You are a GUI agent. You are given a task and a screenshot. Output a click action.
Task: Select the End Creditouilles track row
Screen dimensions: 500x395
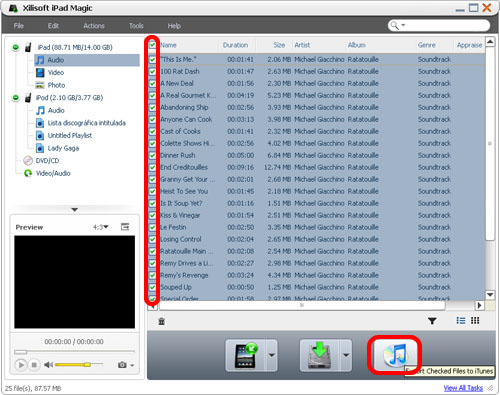pos(316,167)
